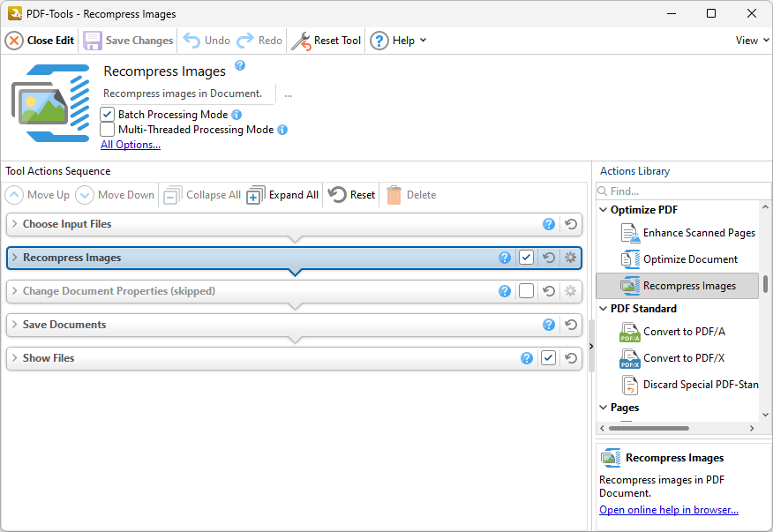
Task: Click info icon for Batch Processing Mode
Action: pos(236,115)
